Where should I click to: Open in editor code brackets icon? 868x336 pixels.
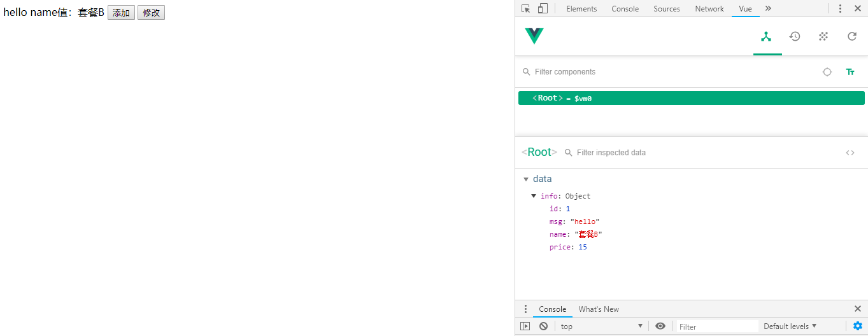point(850,153)
